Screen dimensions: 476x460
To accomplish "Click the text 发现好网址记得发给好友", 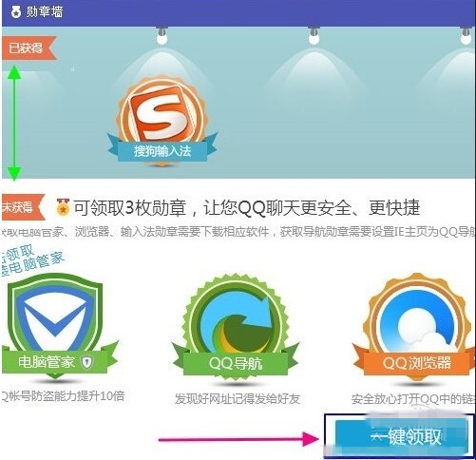I will 238,399.
